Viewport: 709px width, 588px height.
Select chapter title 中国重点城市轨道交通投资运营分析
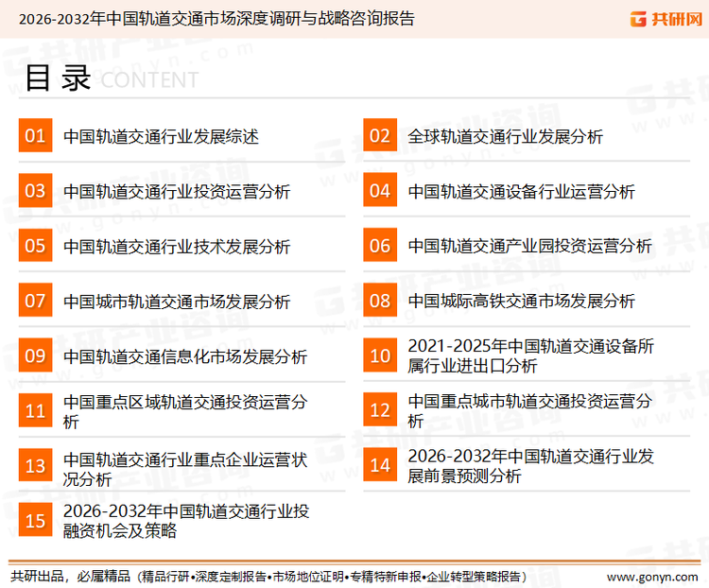click(x=530, y=410)
